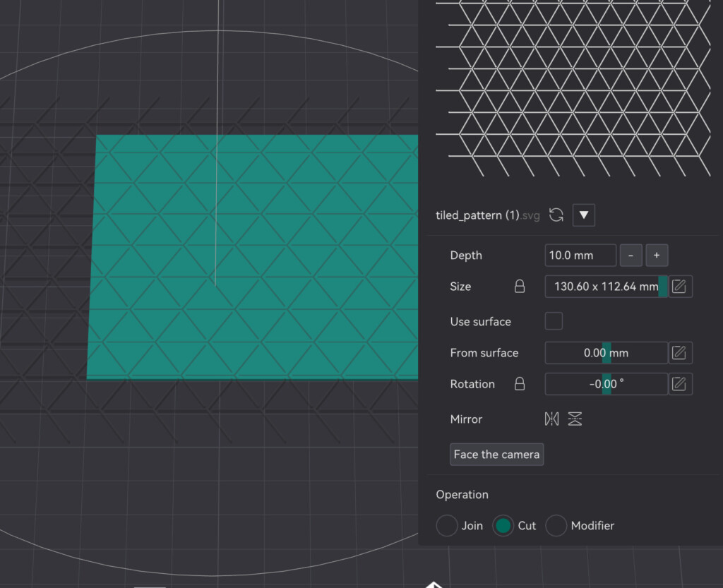Toggle the Size aspect ratio lock

click(x=520, y=287)
